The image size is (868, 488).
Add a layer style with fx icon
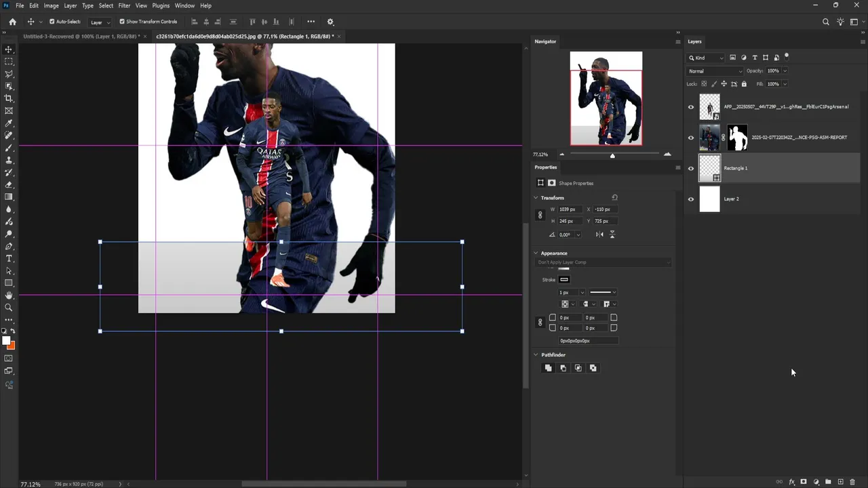pos(791,482)
